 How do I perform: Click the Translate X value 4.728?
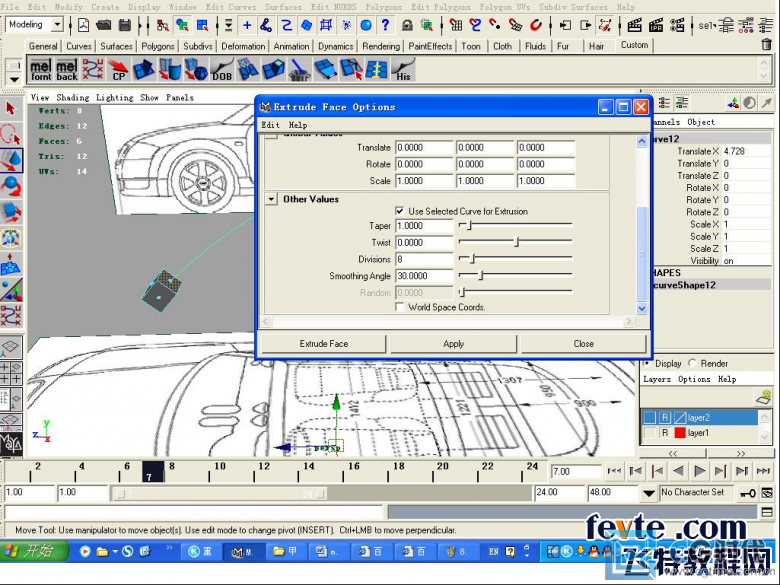coord(746,151)
